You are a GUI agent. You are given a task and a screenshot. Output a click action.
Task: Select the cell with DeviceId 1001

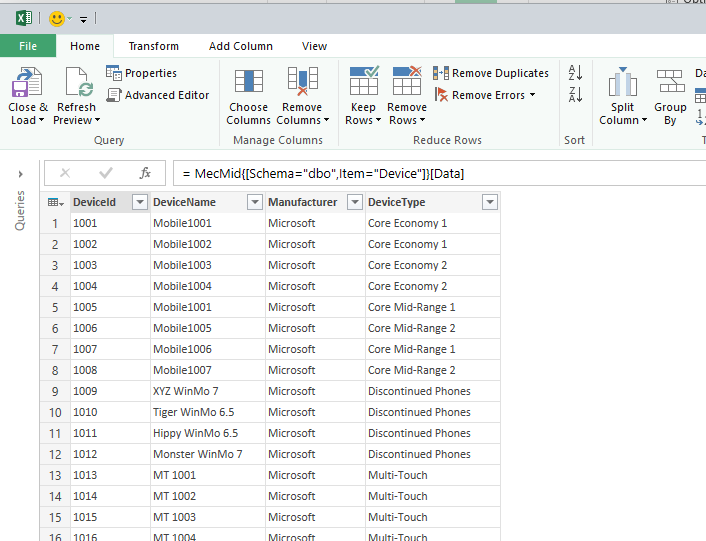110,223
